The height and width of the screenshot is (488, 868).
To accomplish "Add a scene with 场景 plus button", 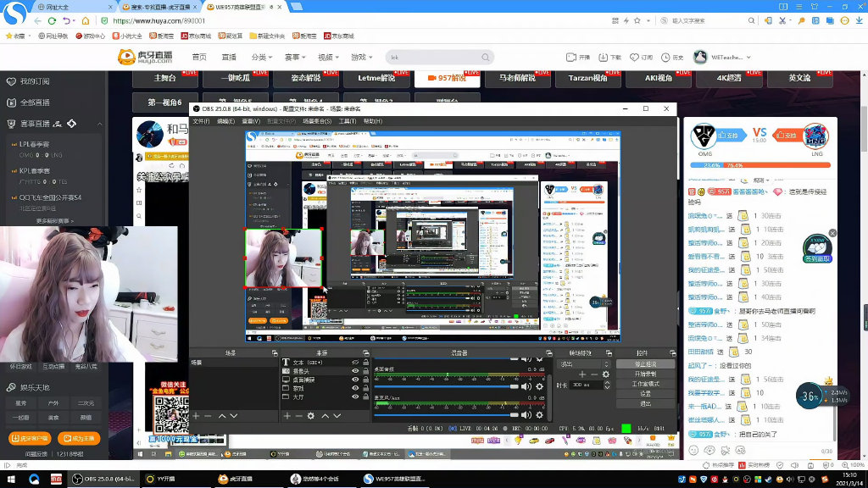I will tap(196, 416).
